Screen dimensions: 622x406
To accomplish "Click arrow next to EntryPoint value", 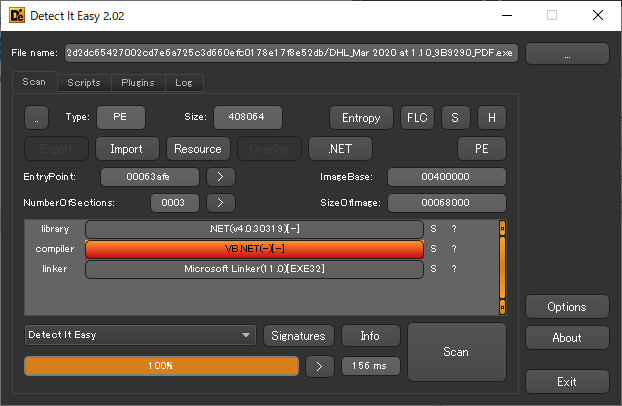I will [x=221, y=177].
